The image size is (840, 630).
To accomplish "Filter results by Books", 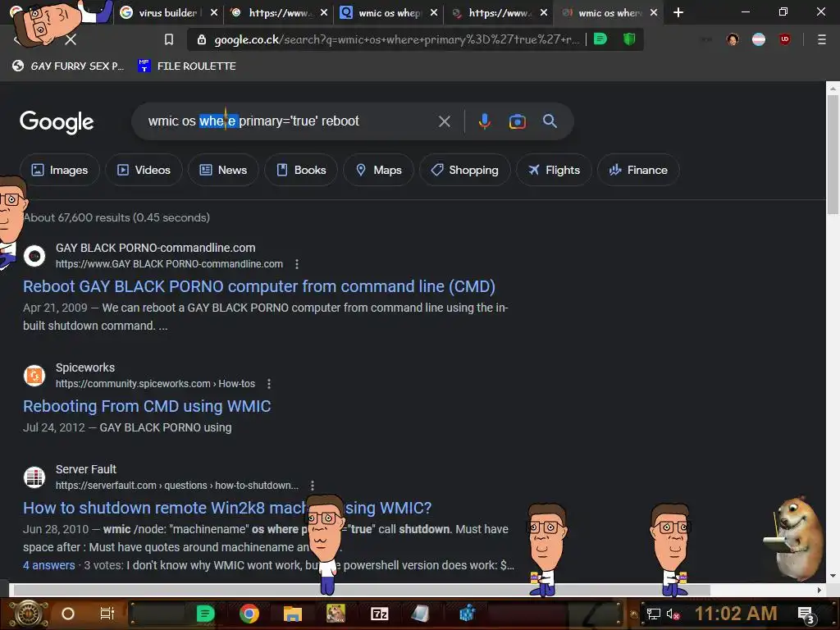I will (301, 171).
